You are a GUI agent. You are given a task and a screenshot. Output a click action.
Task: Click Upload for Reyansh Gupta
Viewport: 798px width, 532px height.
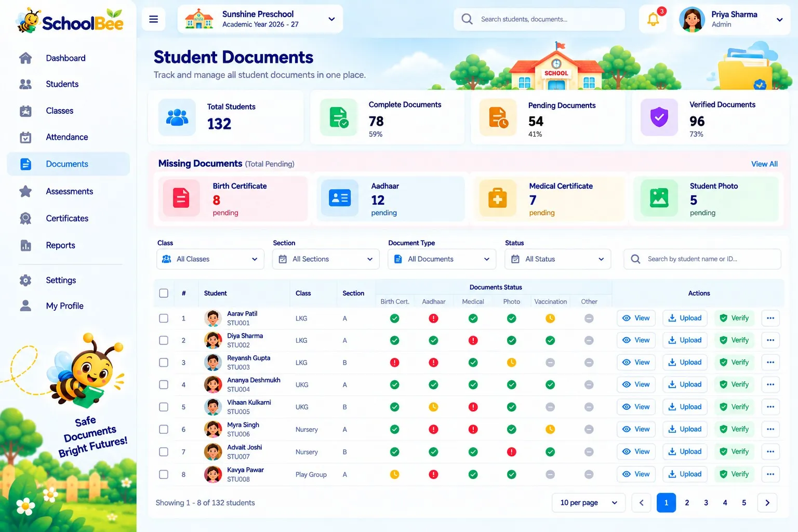[685, 362]
